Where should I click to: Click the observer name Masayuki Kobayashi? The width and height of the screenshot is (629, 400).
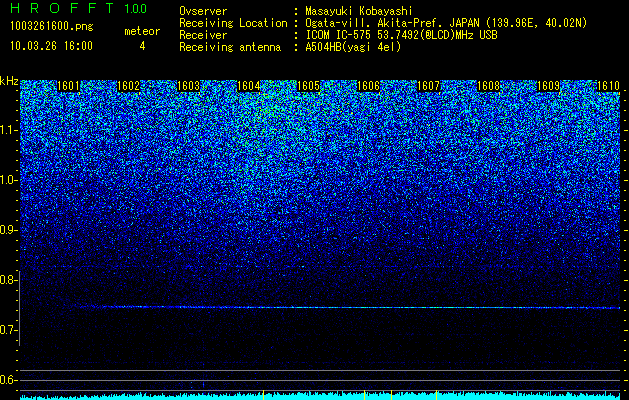359,11
